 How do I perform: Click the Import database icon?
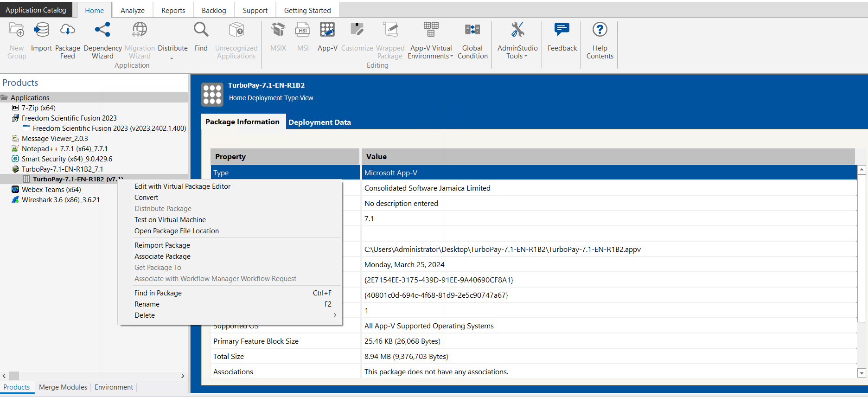click(41, 30)
